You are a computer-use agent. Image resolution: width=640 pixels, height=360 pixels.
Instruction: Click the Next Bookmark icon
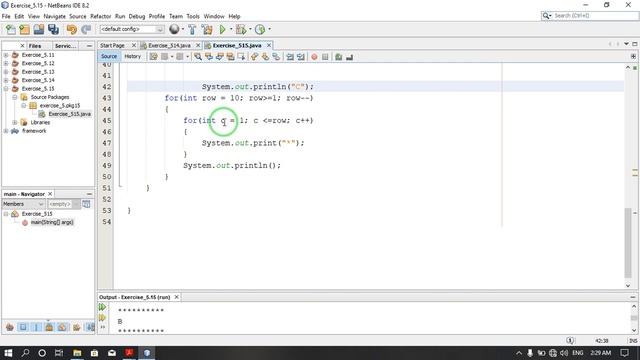pyautogui.click(x=265, y=57)
